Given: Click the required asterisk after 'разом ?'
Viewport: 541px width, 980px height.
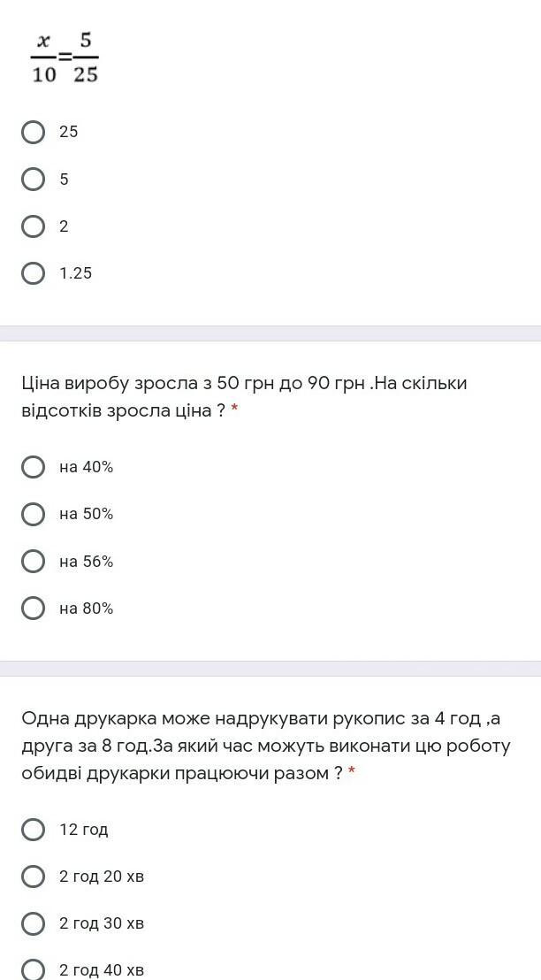Looking at the screenshot, I should [352, 770].
